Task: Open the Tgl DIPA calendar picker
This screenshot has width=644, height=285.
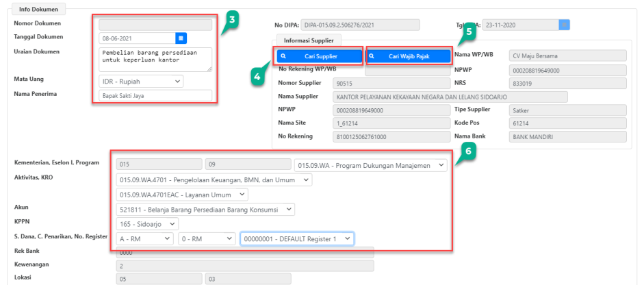Action: click(x=564, y=25)
